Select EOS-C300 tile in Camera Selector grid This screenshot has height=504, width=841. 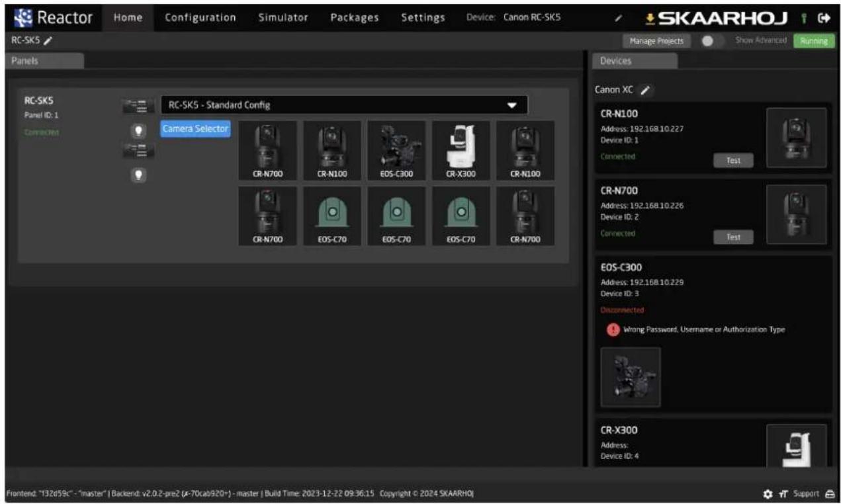[396, 150]
